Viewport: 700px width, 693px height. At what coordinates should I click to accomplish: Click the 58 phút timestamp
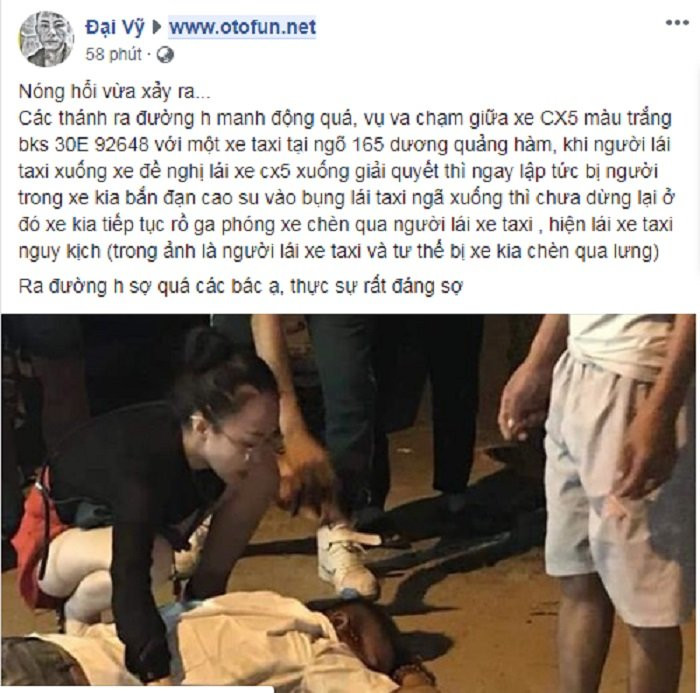[113, 54]
